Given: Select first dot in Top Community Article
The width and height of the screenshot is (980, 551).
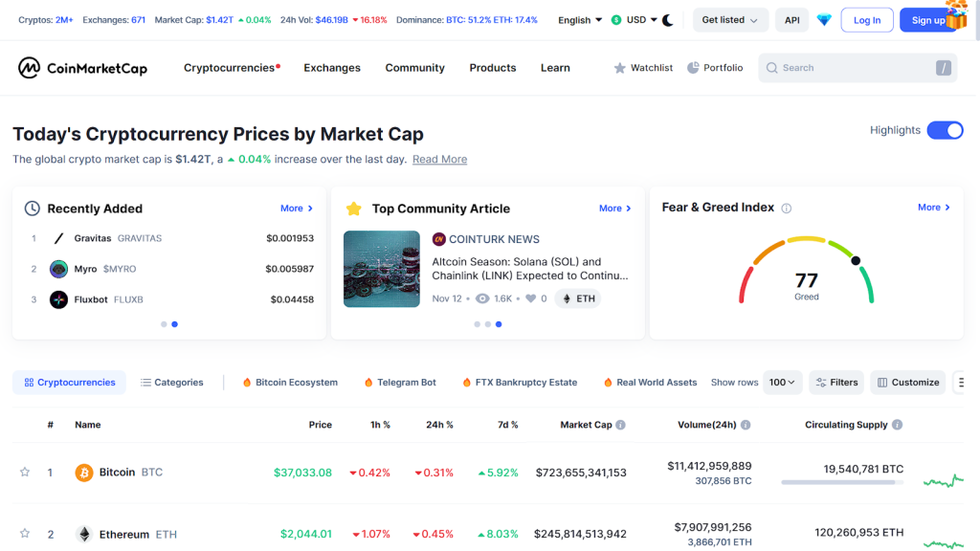Looking at the screenshot, I should pyautogui.click(x=478, y=324).
